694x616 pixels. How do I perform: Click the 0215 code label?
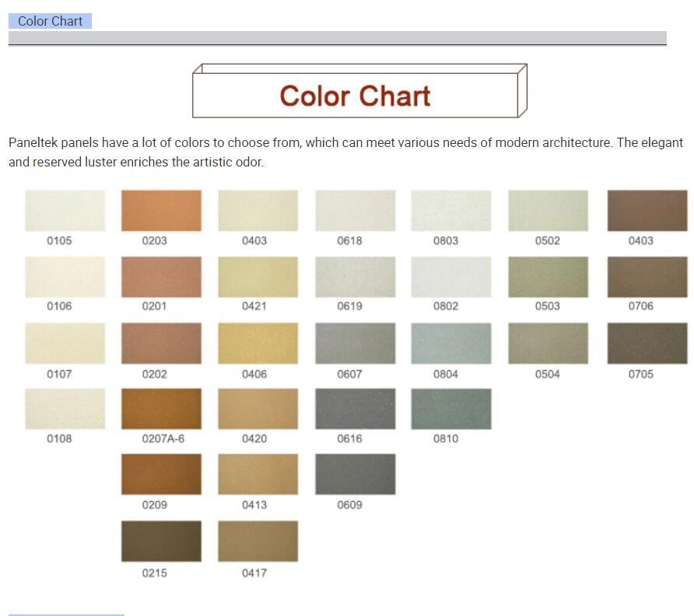155,573
